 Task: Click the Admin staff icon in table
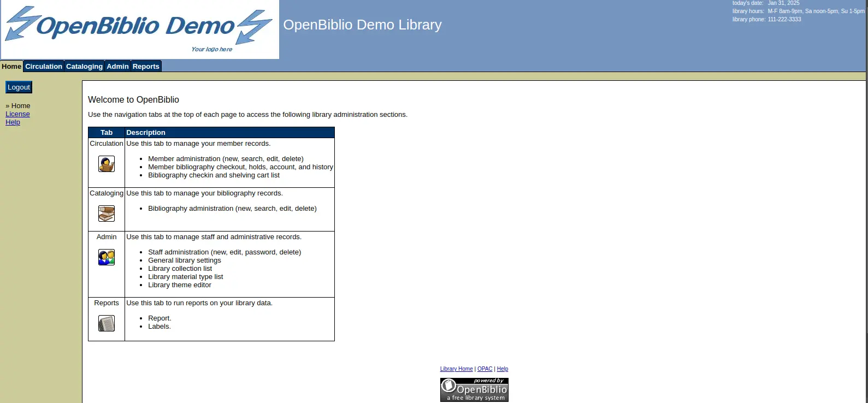tap(107, 257)
